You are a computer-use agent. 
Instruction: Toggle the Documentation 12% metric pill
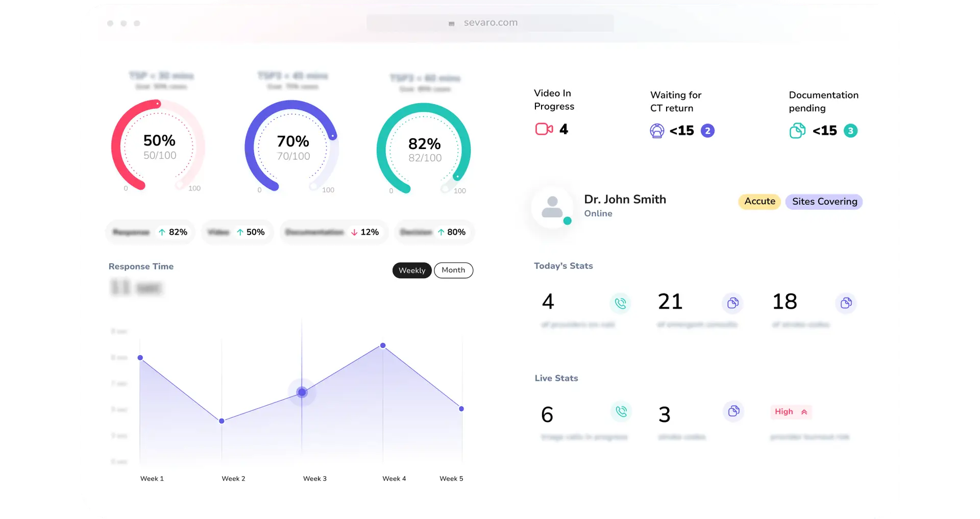click(334, 232)
